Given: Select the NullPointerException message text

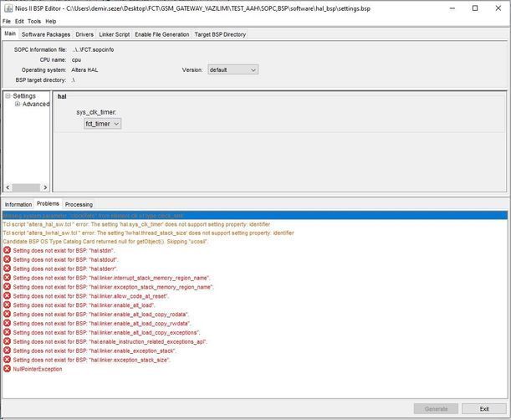Looking at the screenshot, I should point(38,369).
